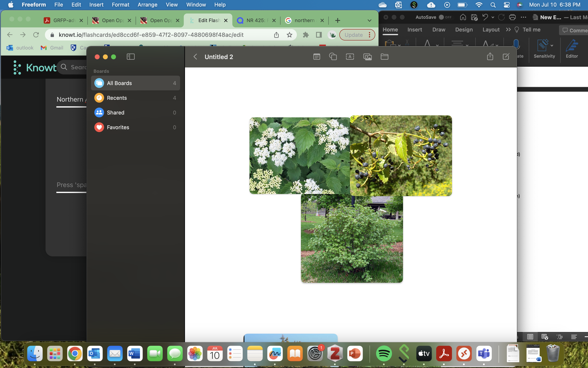Go back to boards from Untitled 2

point(195,57)
